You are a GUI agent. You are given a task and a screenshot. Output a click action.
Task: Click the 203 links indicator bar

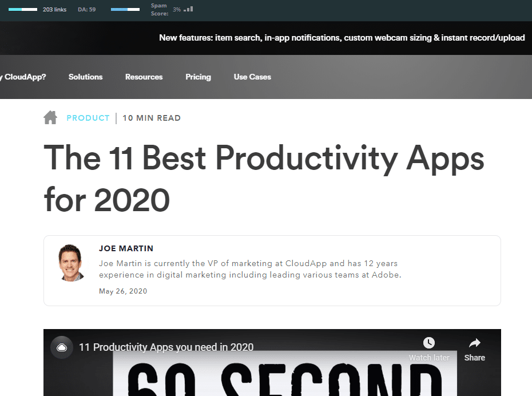(23, 10)
